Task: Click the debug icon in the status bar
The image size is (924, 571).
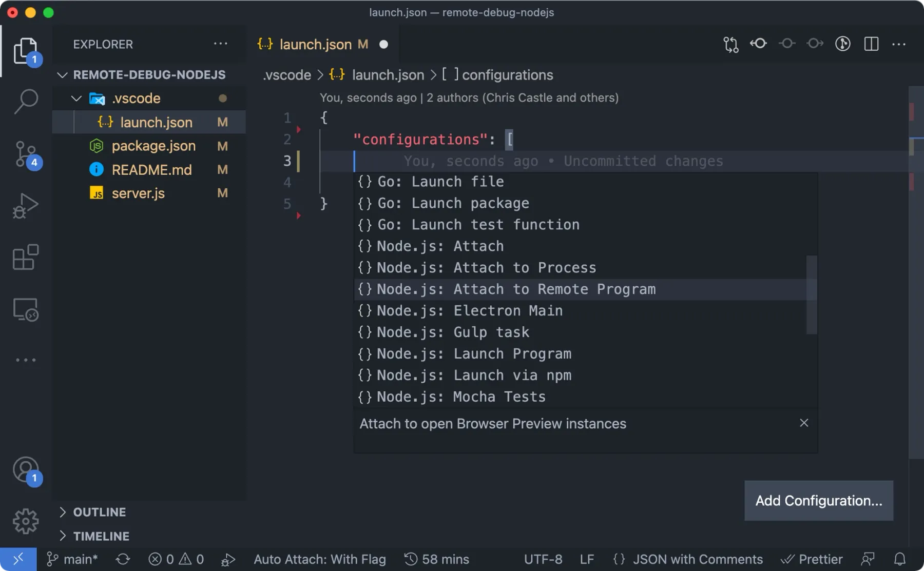Action: click(x=228, y=559)
